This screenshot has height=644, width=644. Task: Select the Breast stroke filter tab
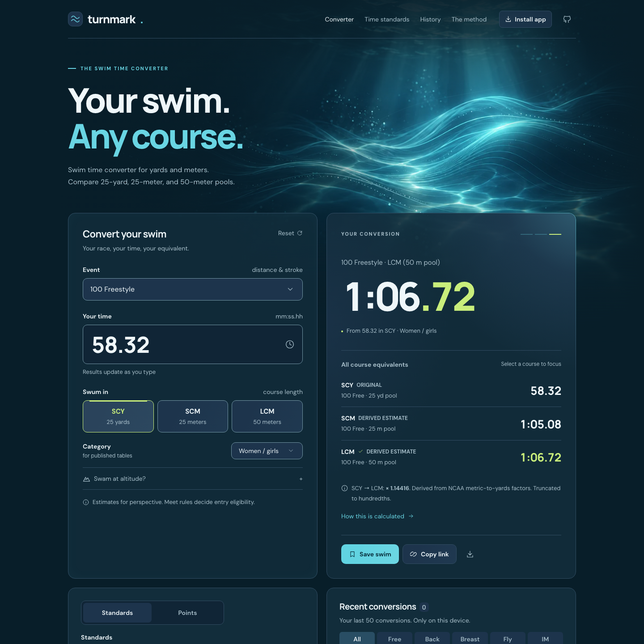tap(470, 639)
